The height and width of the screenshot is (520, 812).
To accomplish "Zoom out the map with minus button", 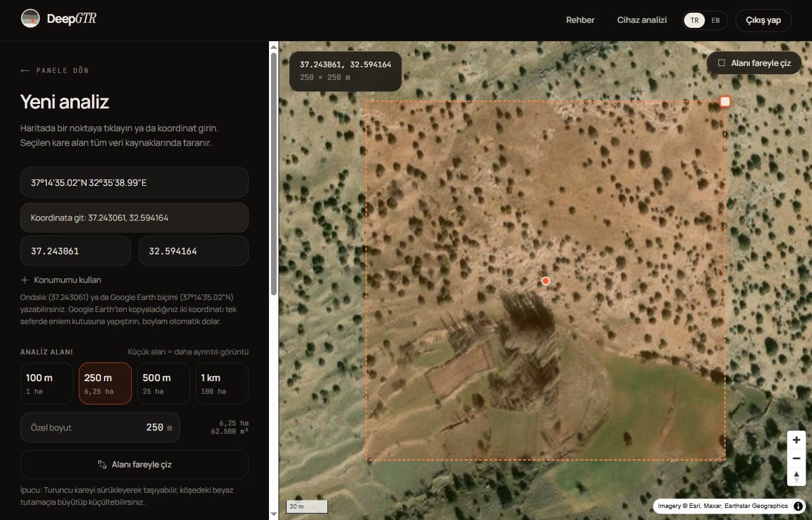I will [796, 458].
